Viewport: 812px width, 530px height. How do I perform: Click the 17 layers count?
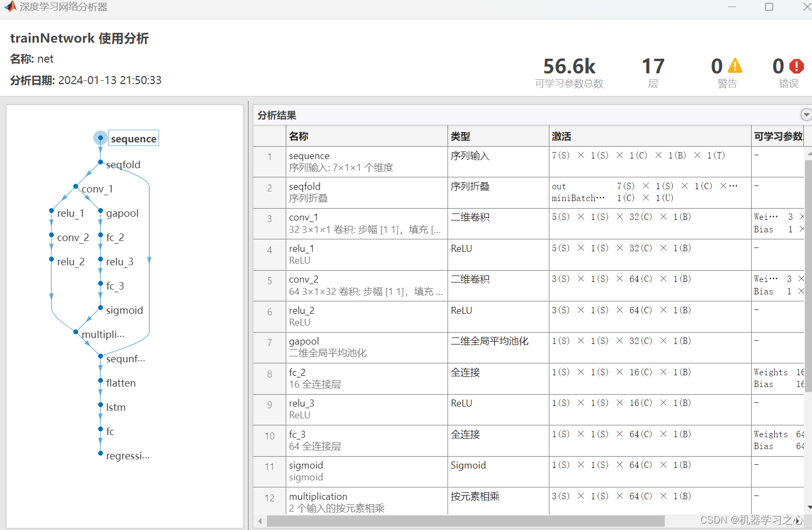click(653, 66)
